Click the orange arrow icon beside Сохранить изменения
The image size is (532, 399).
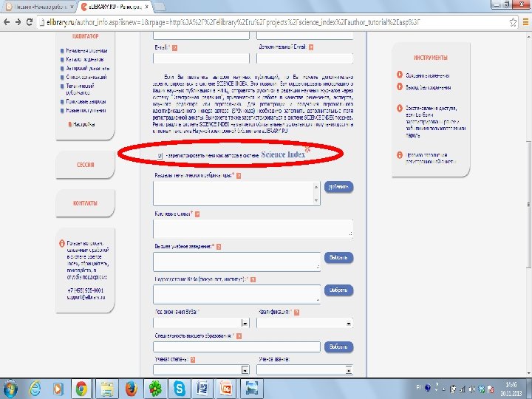click(x=400, y=75)
